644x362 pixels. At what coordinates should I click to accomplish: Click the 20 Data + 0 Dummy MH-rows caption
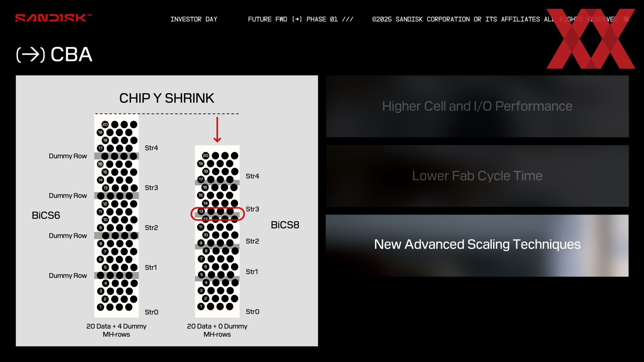(x=217, y=330)
